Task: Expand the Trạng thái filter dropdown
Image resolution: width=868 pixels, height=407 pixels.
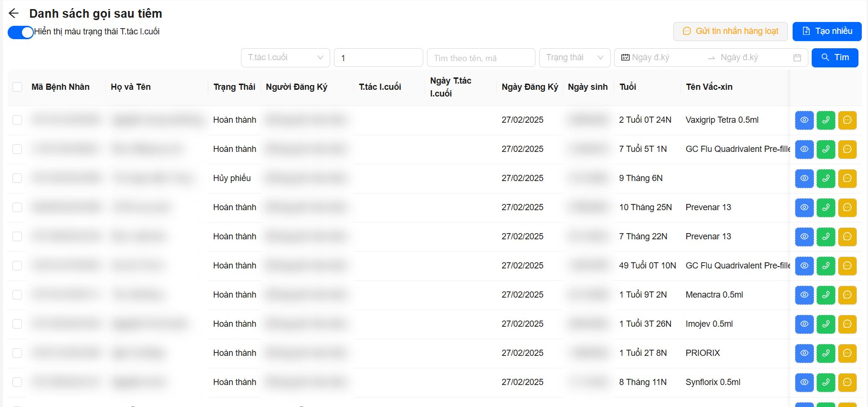Action: pos(575,58)
